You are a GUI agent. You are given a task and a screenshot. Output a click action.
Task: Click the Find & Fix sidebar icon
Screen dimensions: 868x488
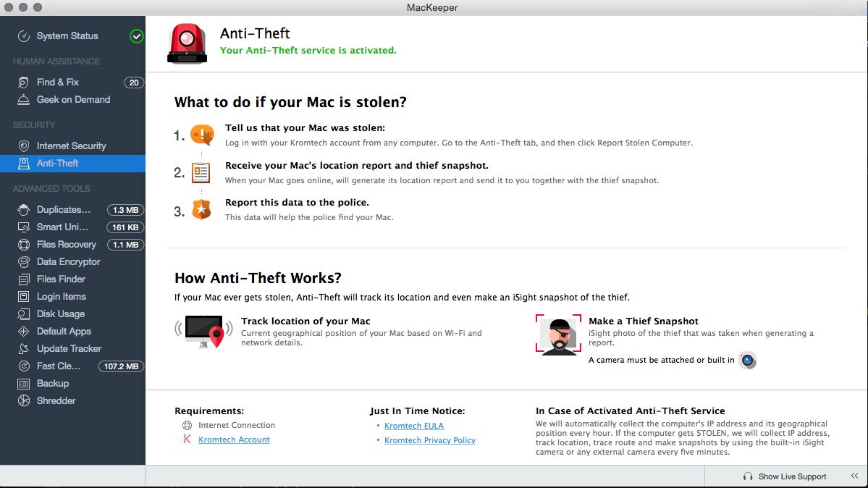tap(23, 83)
